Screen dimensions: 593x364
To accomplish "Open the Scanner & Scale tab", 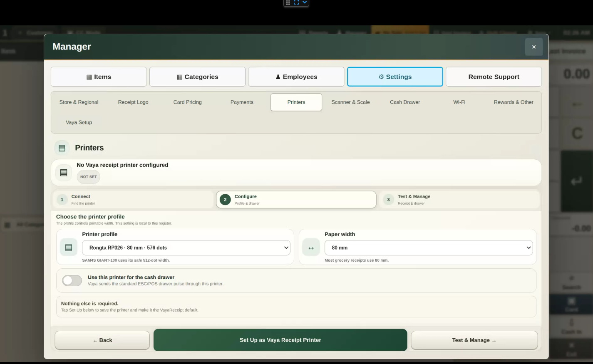I will click(350, 102).
